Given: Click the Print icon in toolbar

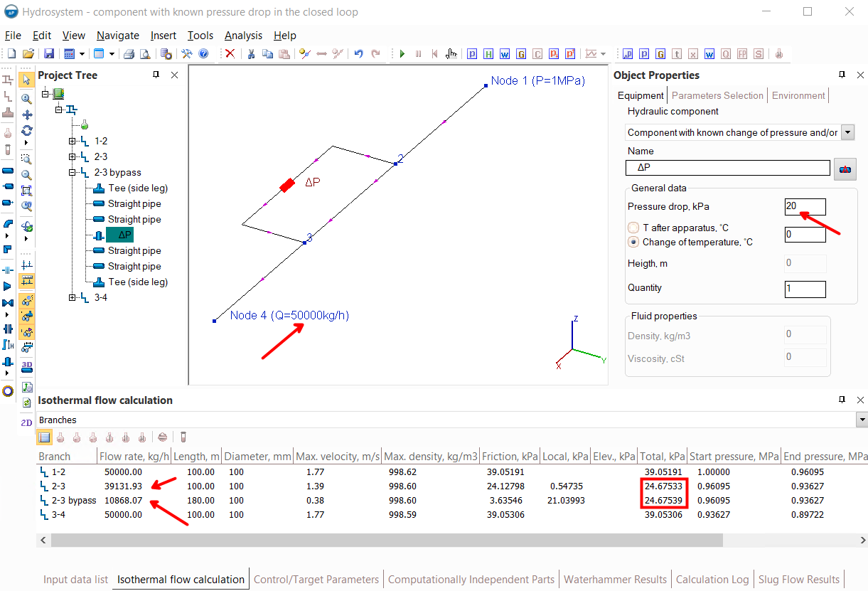Looking at the screenshot, I should (x=129, y=54).
